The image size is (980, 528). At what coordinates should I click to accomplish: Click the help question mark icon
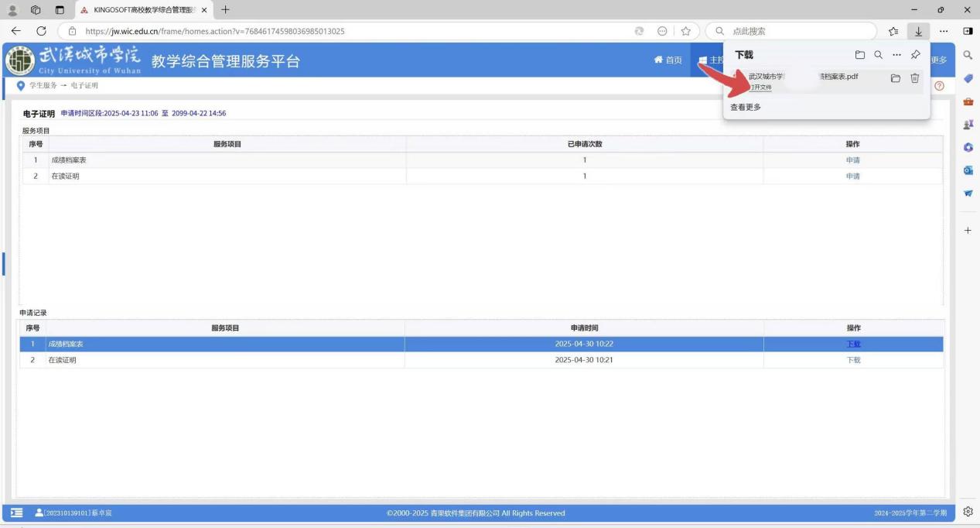[940, 86]
